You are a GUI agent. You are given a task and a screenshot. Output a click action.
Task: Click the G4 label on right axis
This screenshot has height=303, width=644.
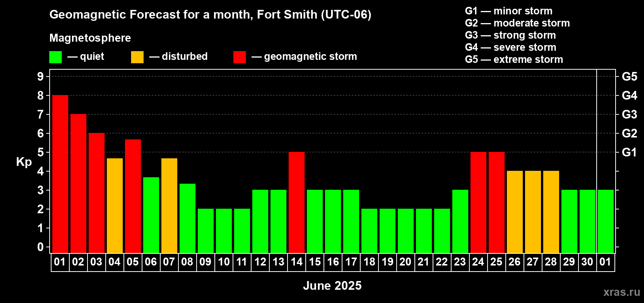tap(630, 95)
